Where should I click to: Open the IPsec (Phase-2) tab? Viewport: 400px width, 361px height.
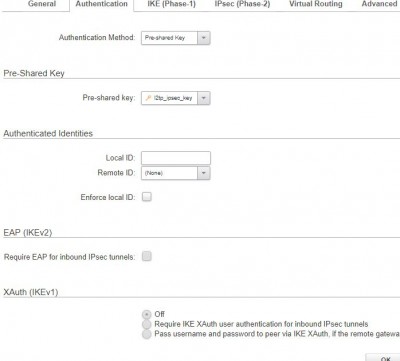tap(242, 4)
